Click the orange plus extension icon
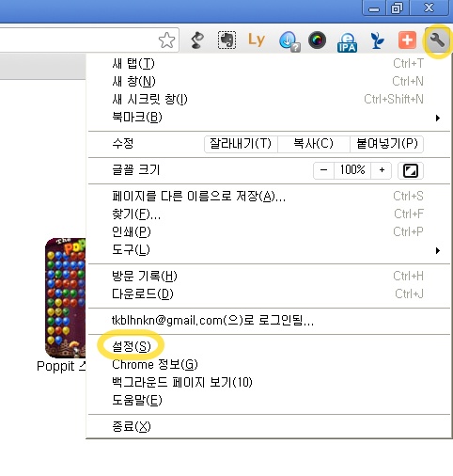Viewport: 453px width, 476px height. (x=407, y=40)
